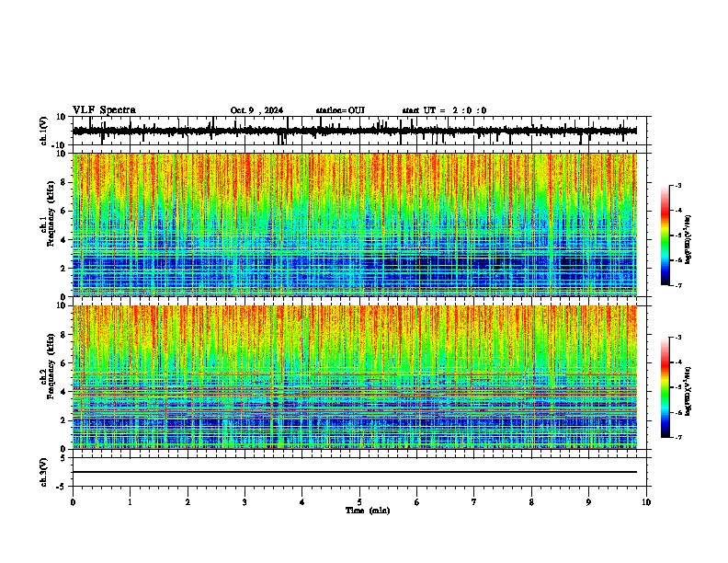Click the '-3' value on ch.1 colorbar
This screenshot has width=728, height=563.
677,185
